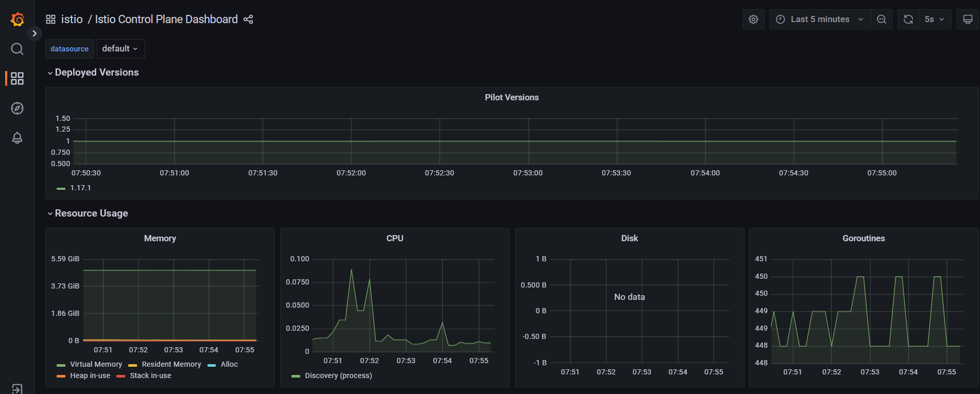Toggle Heap in-use series in legend
Viewport: 980px width, 394px height.
pos(90,375)
